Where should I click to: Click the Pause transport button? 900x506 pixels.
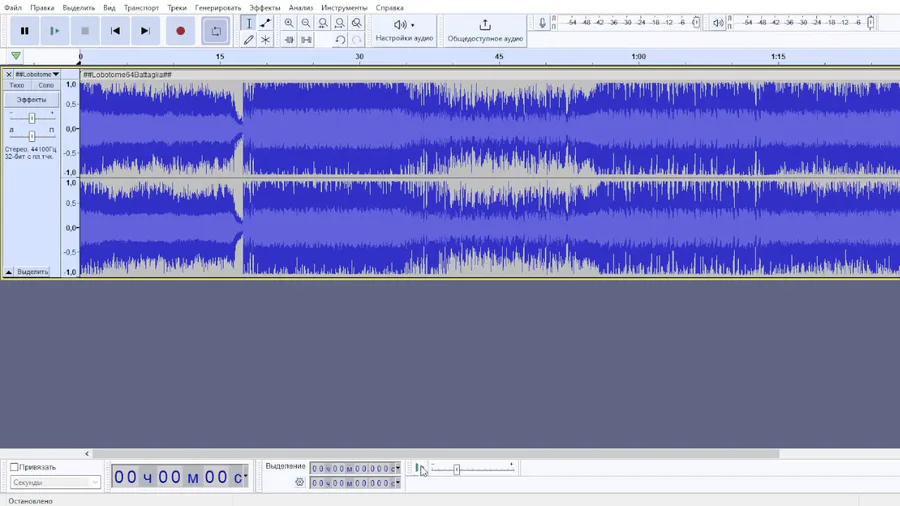coord(25,31)
